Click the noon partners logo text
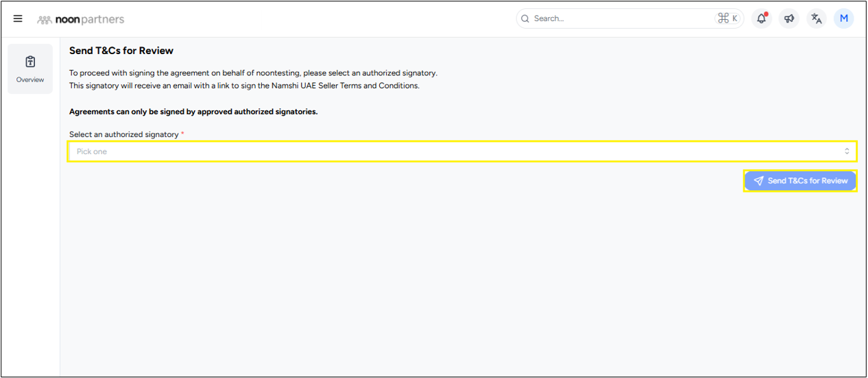Image resolution: width=868 pixels, height=378 pixels. click(90, 19)
